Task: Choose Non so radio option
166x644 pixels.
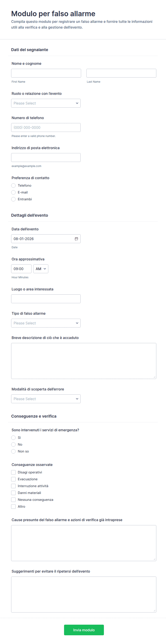Action: [14, 451]
